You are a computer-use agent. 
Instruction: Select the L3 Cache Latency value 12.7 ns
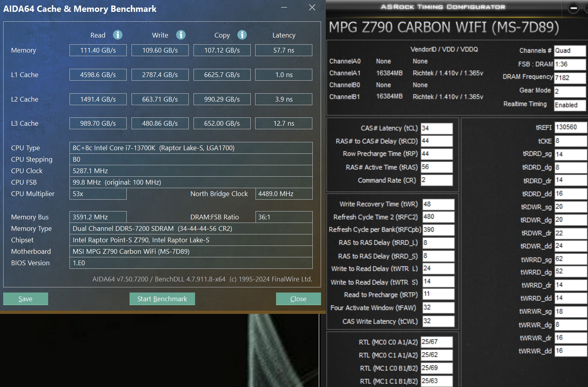click(284, 123)
